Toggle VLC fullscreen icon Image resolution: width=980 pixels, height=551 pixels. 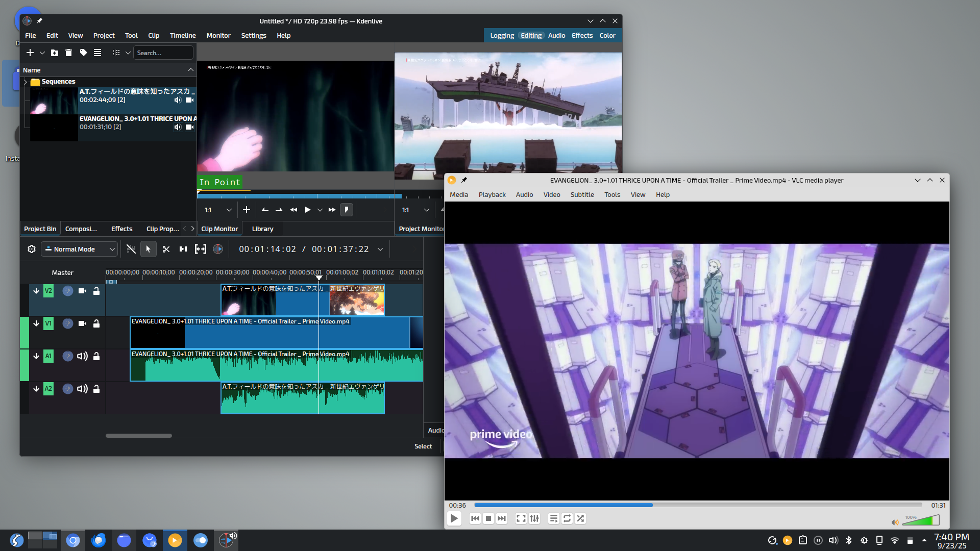click(x=521, y=518)
